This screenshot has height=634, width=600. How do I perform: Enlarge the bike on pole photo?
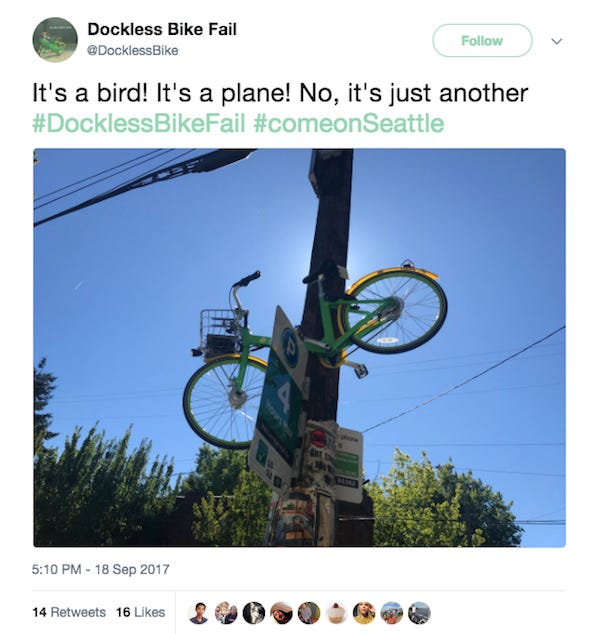coord(300,348)
